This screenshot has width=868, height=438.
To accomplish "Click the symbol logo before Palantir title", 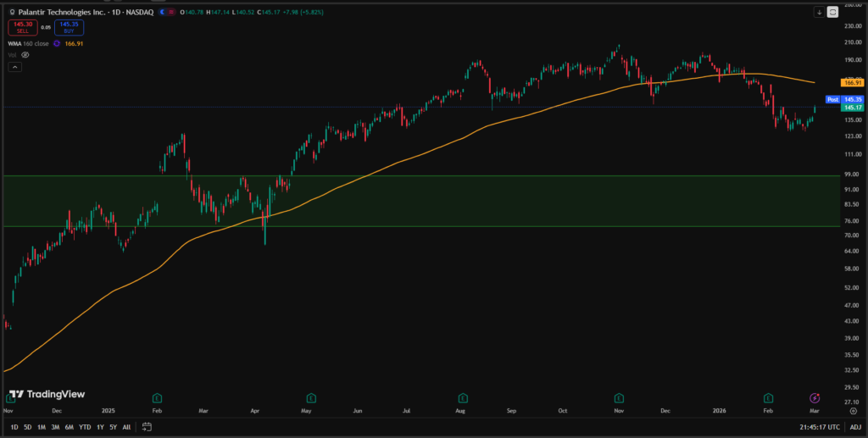I will [13, 12].
